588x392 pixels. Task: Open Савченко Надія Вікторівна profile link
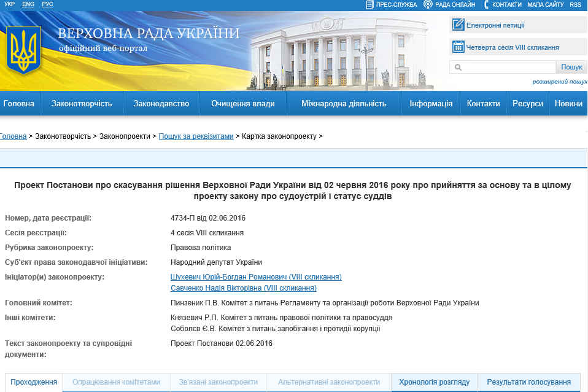click(244, 288)
